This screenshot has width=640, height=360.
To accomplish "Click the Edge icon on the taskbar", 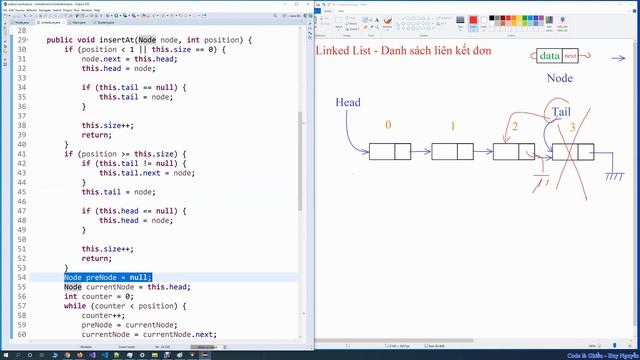I will pyautogui.click(x=55, y=355).
